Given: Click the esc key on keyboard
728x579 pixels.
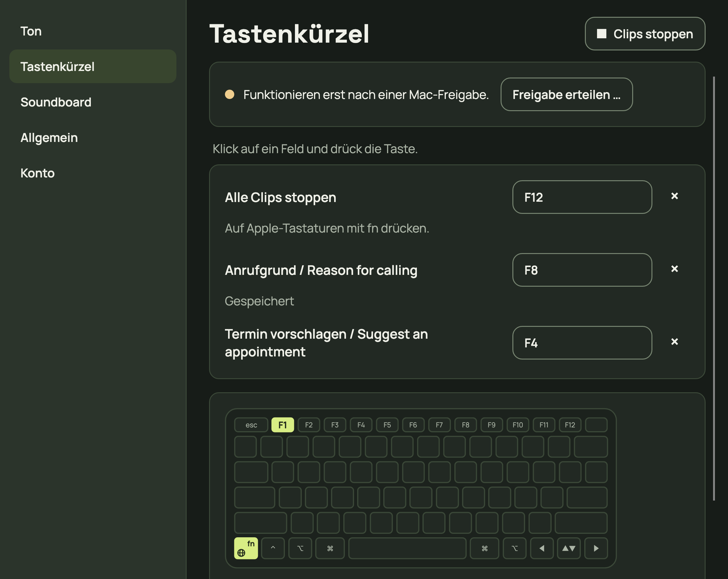Looking at the screenshot, I should (251, 425).
